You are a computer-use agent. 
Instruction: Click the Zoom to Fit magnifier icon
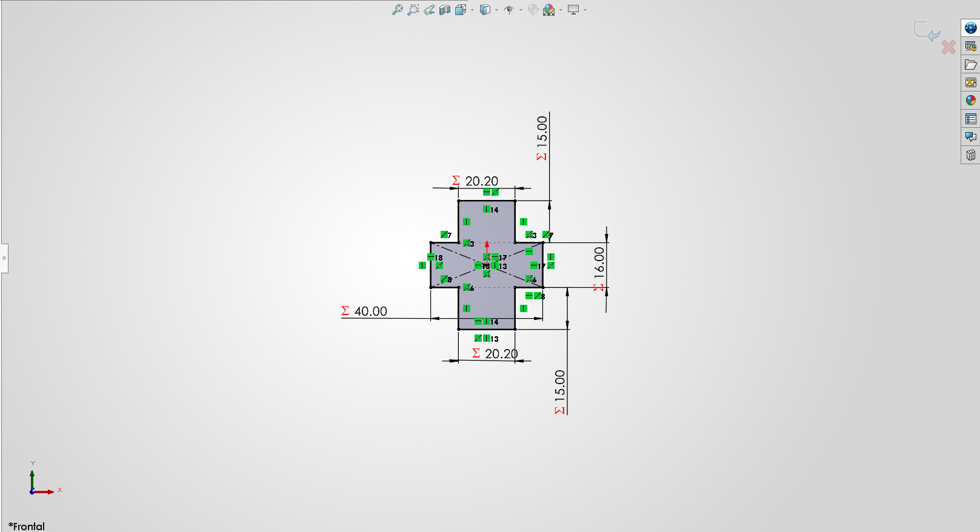tap(397, 10)
